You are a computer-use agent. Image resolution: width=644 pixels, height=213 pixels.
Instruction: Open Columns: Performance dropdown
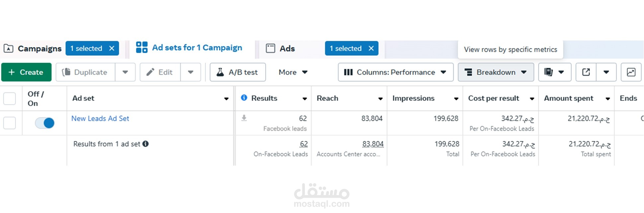[x=395, y=72]
